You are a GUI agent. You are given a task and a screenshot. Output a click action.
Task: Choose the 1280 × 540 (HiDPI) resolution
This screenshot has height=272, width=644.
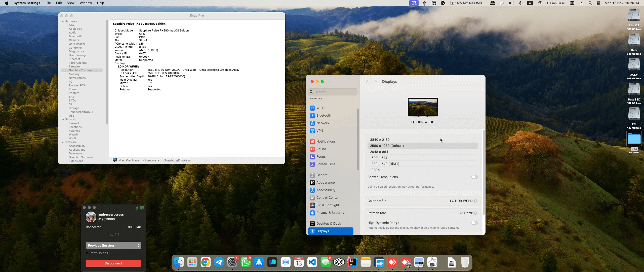[423, 164]
